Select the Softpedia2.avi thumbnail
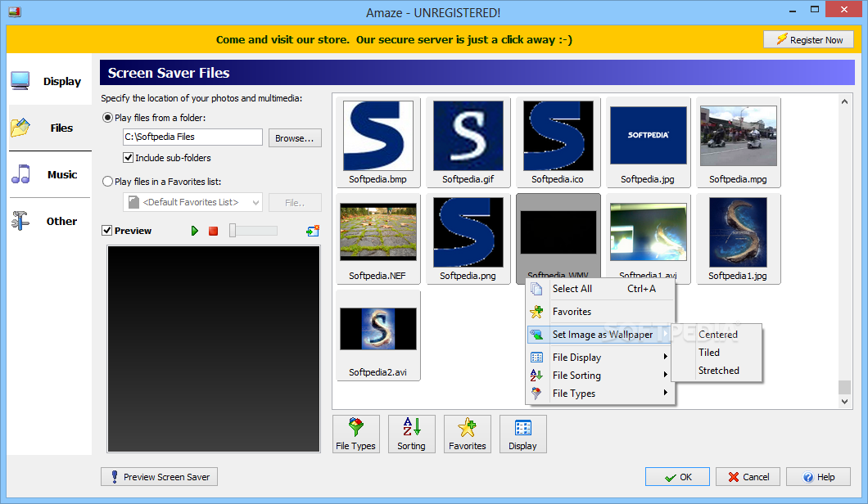This screenshot has height=504, width=868. (x=378, y=335)
